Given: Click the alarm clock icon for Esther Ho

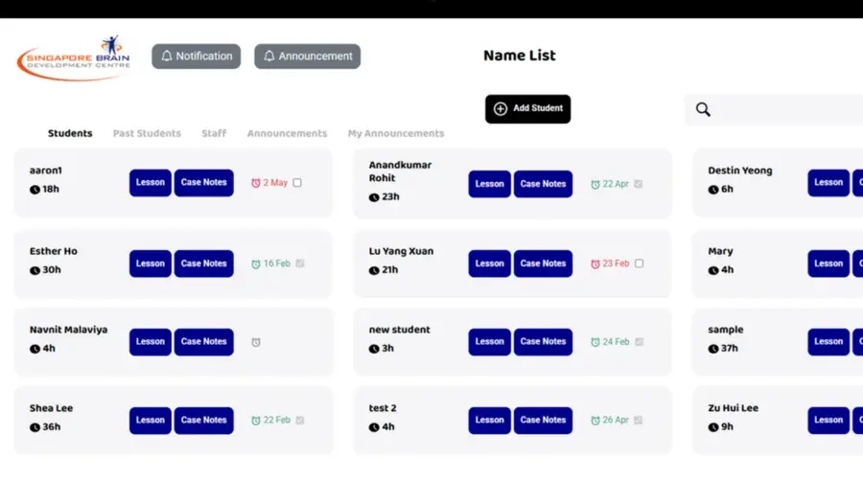Looking at the screenshot, I should click(256, 264).
